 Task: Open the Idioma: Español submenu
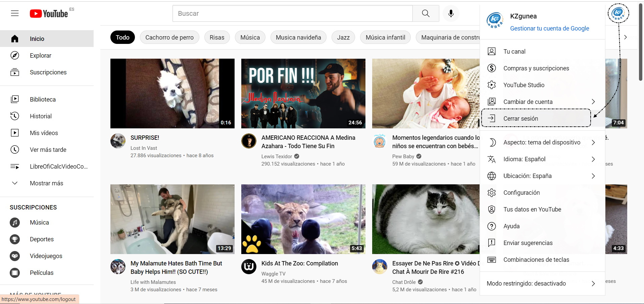pyautogui.click(x=542, y=159)
